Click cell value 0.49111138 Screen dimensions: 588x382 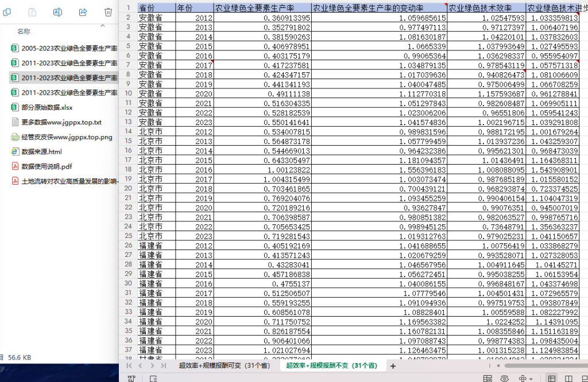262,93
